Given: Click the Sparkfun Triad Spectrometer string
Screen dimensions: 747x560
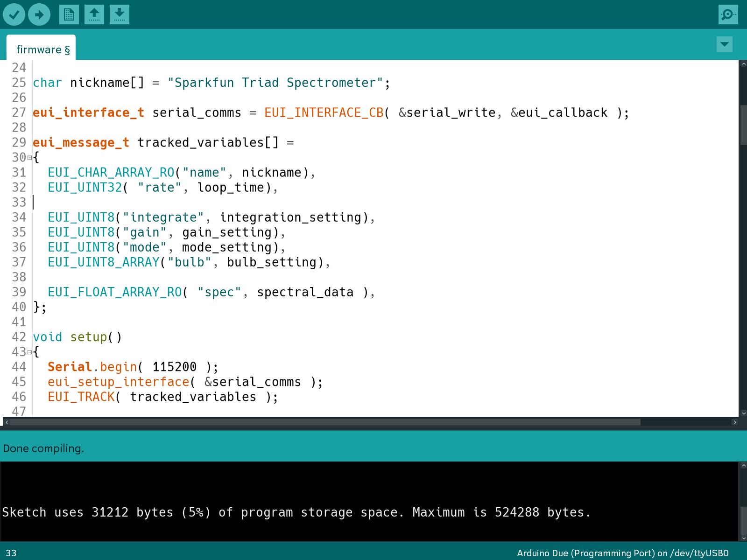Looking at the screenshot, I should point(278,83).
